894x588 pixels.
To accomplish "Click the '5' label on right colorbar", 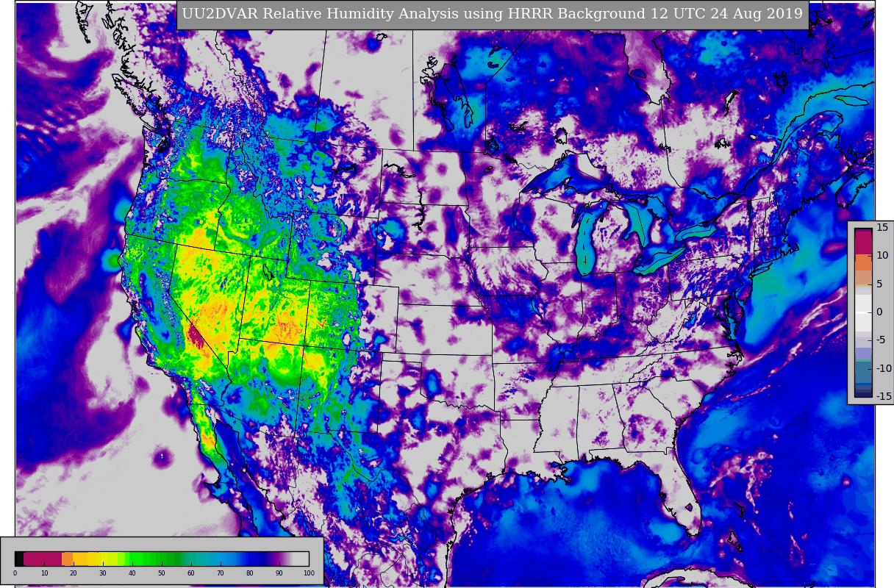I will [879, 284].
